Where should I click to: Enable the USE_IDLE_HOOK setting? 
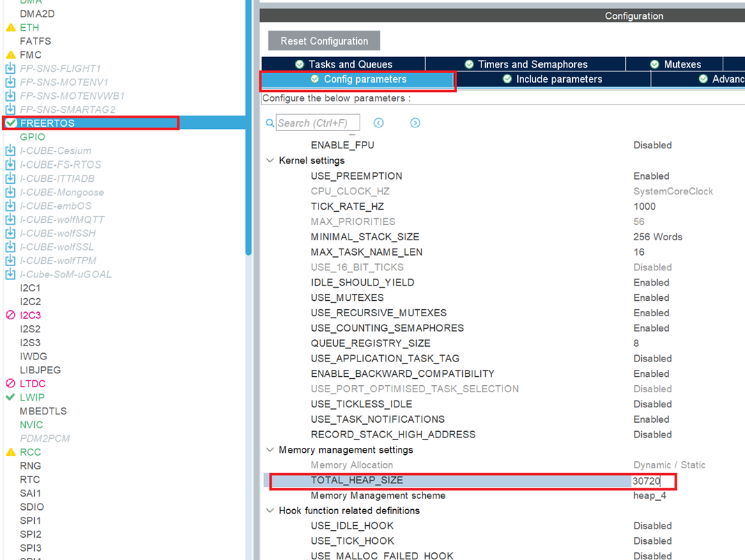(x=652, y=525)
